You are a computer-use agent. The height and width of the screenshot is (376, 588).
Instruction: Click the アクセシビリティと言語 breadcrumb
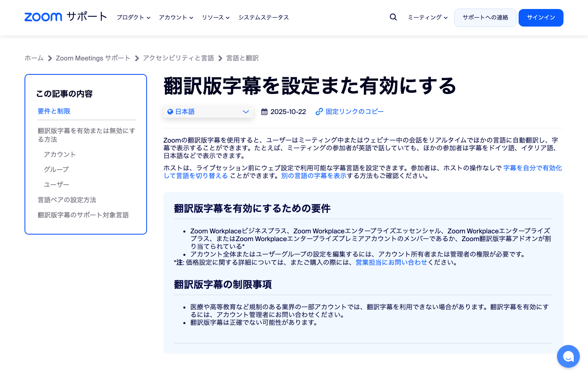[x=178, y=58]
